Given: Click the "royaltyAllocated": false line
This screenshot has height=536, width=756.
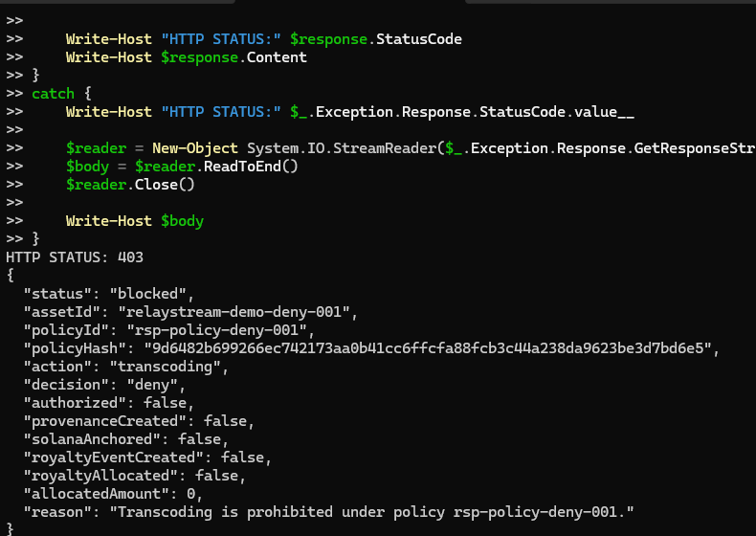Looking at the screenshot, I should point(134,476).
